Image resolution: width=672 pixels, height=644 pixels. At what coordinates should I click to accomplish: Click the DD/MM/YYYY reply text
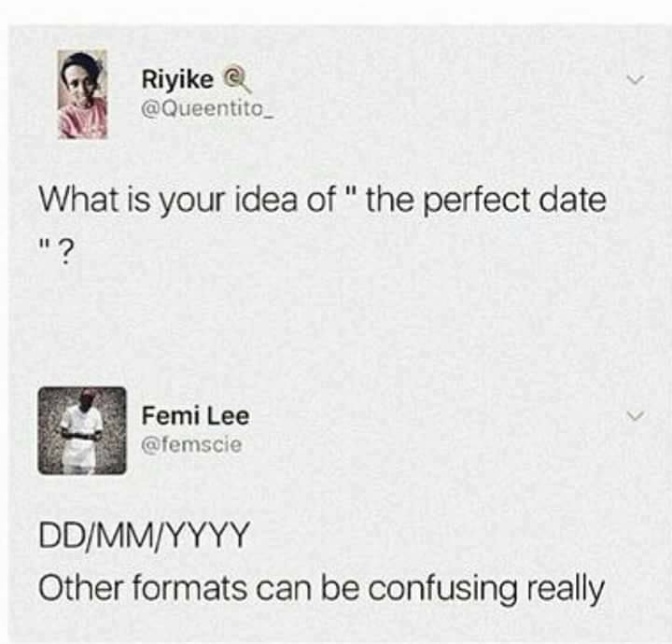coord(145,539)
